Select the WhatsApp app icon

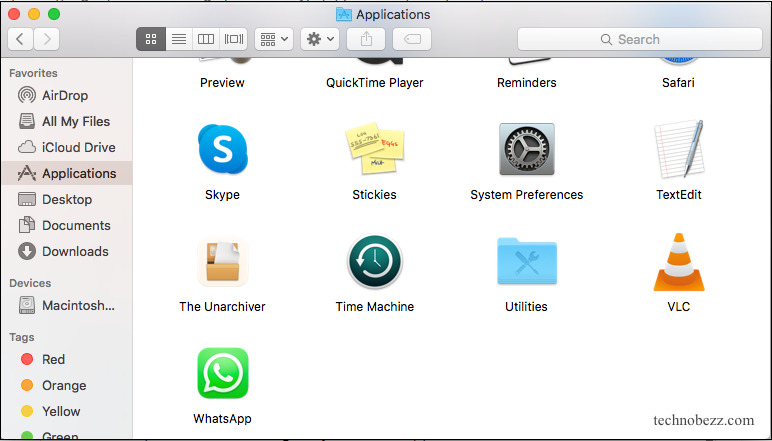223,373
